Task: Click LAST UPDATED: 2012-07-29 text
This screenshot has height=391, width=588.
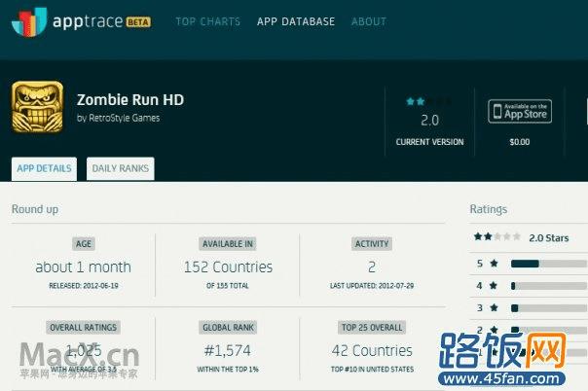Action: click(x=372, y=286)
